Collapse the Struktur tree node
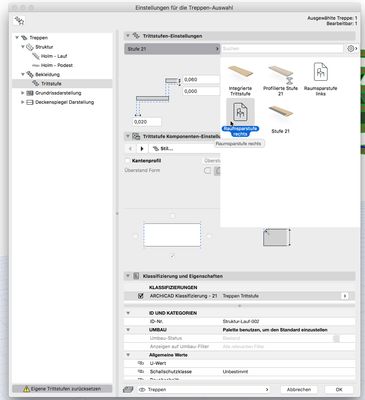 point(23,47)
